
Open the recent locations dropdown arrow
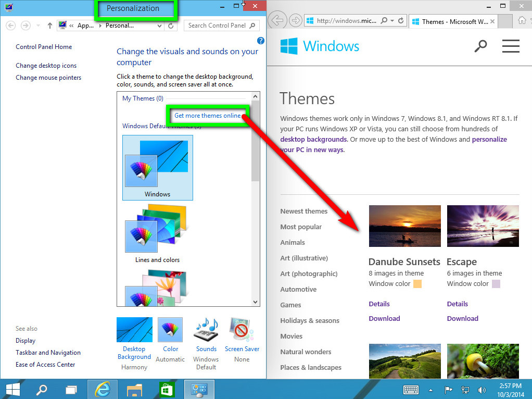pos(38,26)
